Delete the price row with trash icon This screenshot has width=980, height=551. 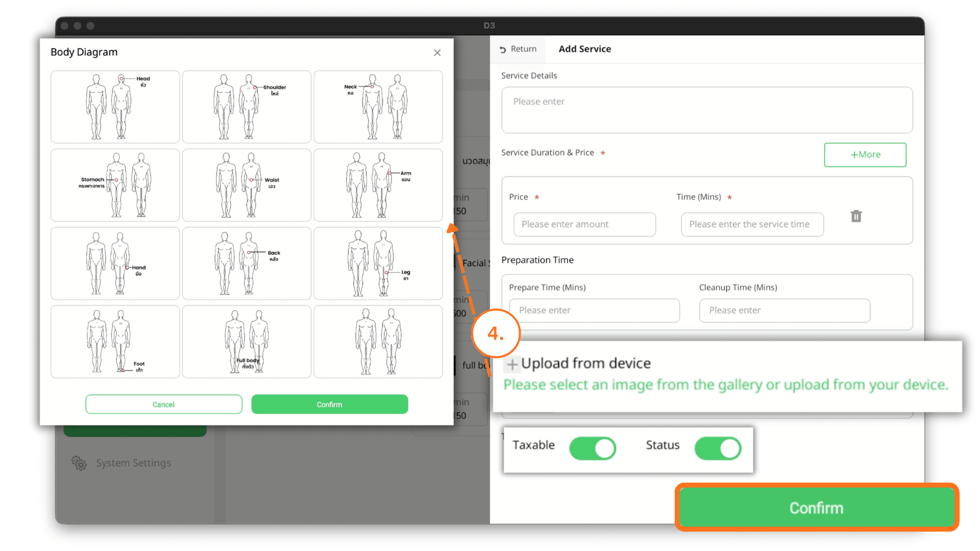pos(855,216)
